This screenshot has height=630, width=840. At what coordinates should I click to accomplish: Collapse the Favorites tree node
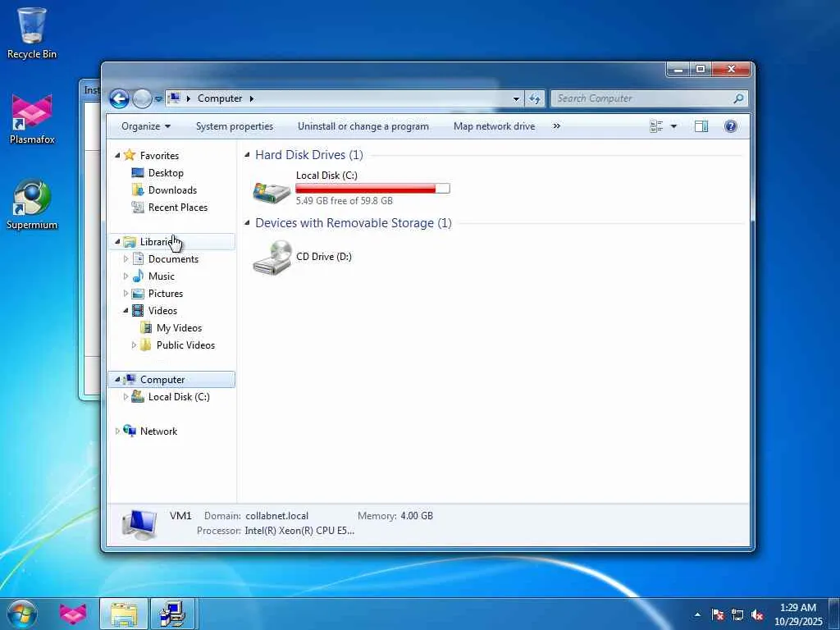pyautogui.click(x=117, y=155)
